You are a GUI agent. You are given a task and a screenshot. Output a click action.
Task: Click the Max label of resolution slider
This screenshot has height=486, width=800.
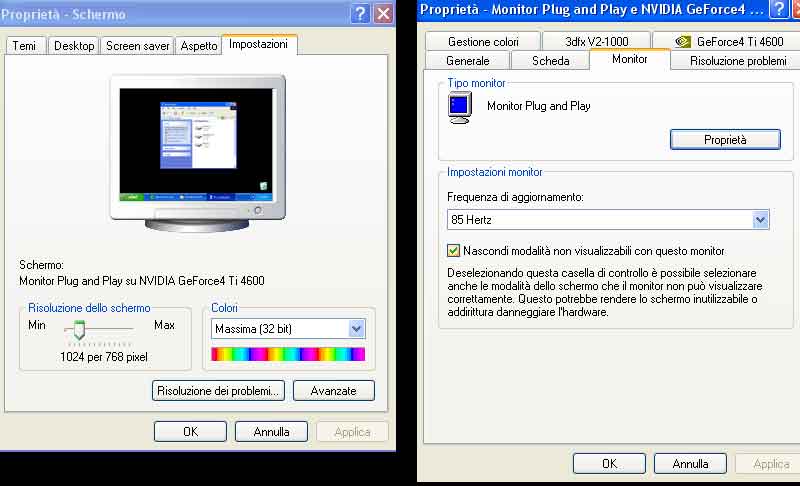164,325
